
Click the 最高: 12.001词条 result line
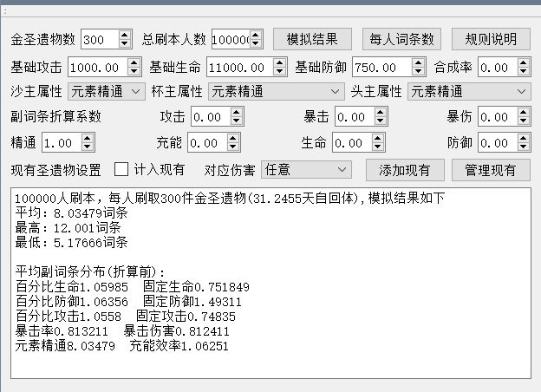[x=68, y=228]
